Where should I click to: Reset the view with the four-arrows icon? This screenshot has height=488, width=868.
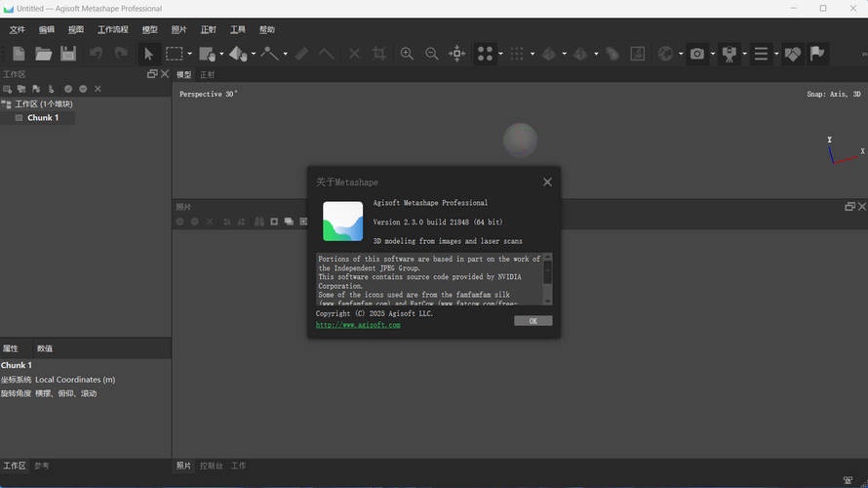[x=456, y=54]
